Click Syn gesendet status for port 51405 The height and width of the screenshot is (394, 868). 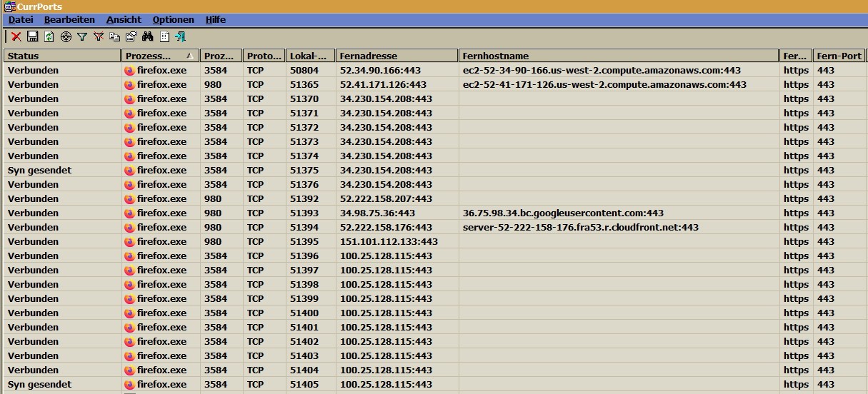point(39,384)
